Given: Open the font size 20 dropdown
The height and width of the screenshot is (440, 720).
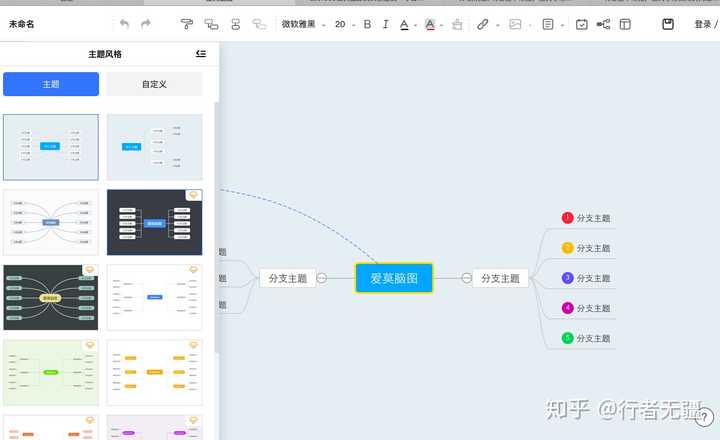Looking at the screenshot, I should pyautogui.click(x=345, y=24).
